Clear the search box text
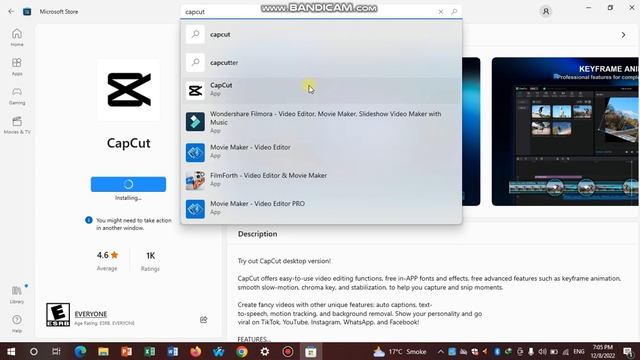The height and width of the screenshot is (360, 640). 440,12
